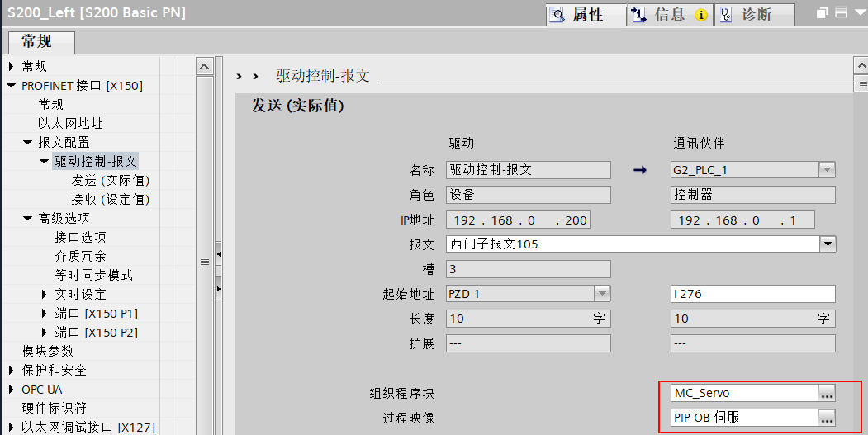Click the MC_Servo organization block field
868x435 pixels.
pyautogui.click(x=745, y=393)
